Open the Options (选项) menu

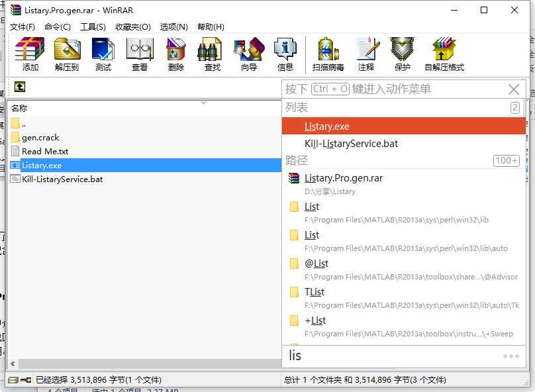174,27
